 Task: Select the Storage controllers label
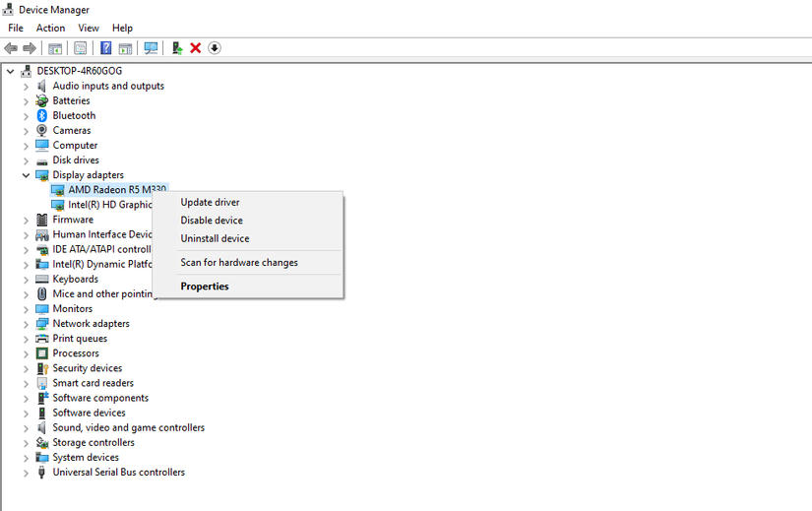pos(94,443)
